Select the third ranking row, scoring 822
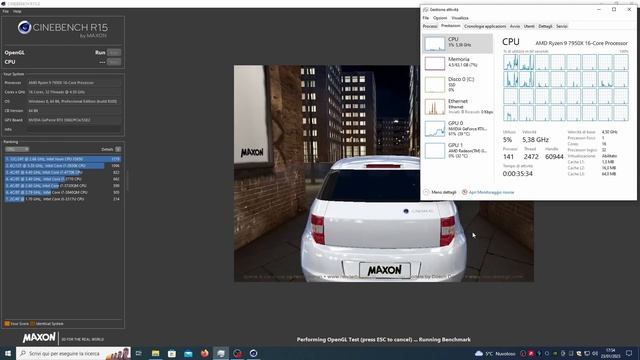This screenshot has height=360, width=640. coord(62,172)
